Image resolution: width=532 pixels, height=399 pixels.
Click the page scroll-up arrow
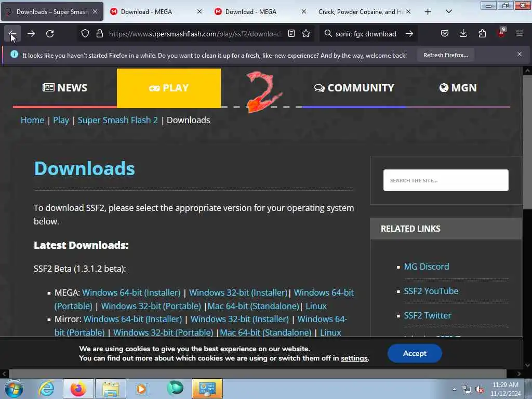[x=527, y=71]
